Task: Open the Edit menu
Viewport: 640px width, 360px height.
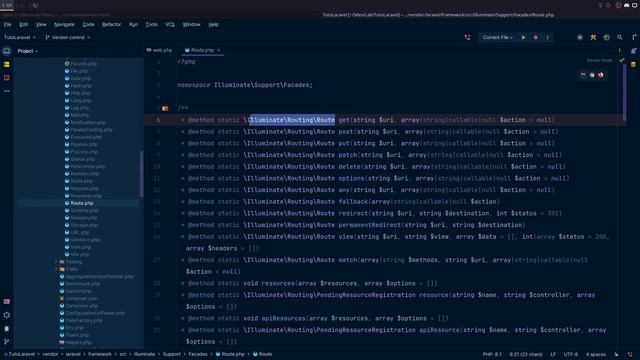Action: pos(24,25)
